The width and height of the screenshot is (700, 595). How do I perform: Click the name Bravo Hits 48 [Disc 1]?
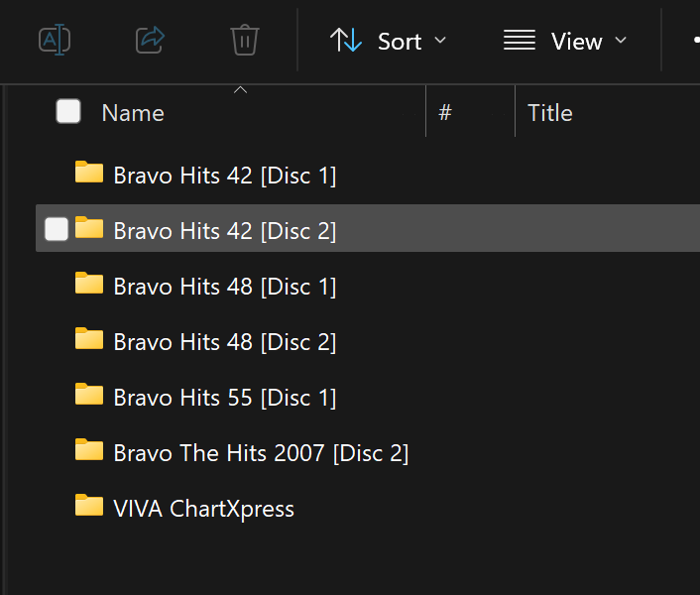coord(224,287)
